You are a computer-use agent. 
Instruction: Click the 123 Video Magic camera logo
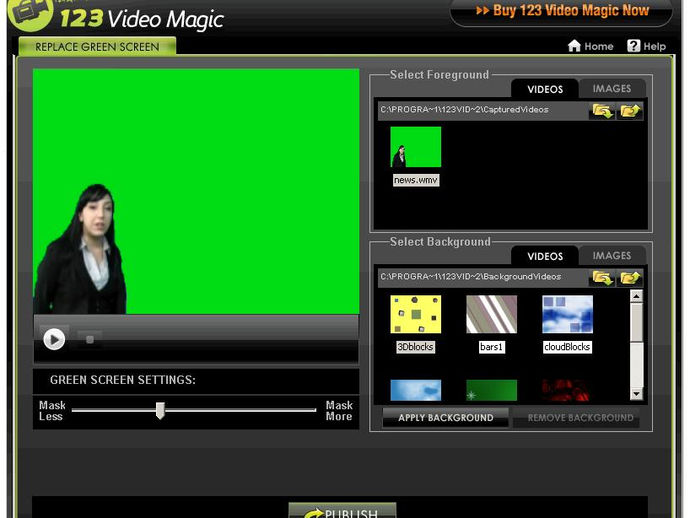(x=31, y=13)
